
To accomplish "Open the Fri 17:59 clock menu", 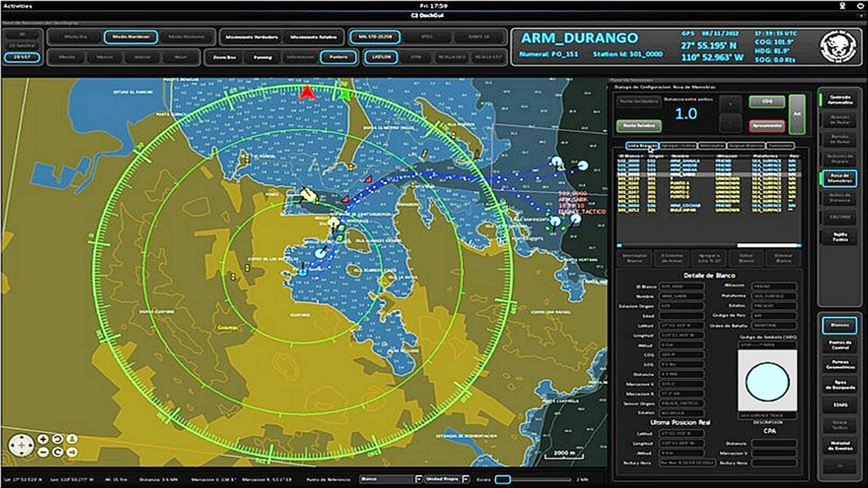I will [434, 6].
